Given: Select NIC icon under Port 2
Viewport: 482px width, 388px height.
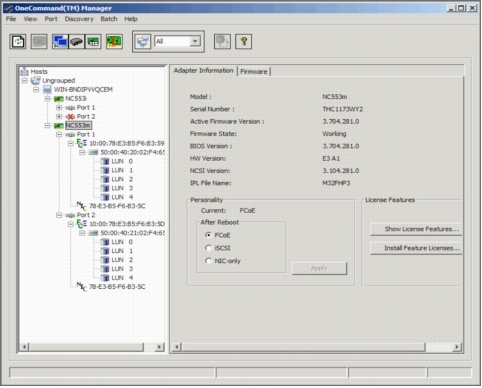Looking at the screenshot, I should [x=82, y=286].
